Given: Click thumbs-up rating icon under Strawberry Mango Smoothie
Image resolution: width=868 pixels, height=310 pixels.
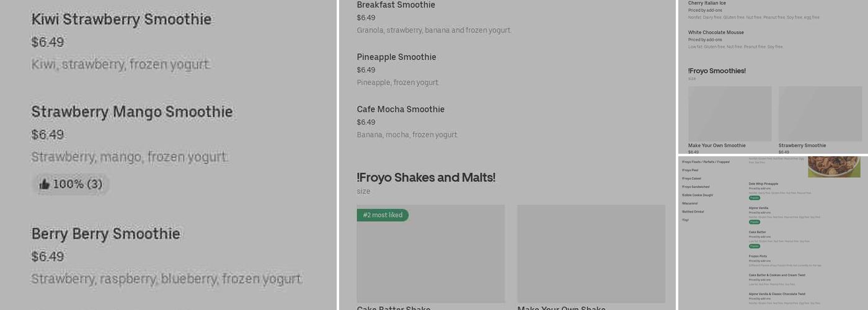Looking at the screenshot, I should [x=44, y=184].
